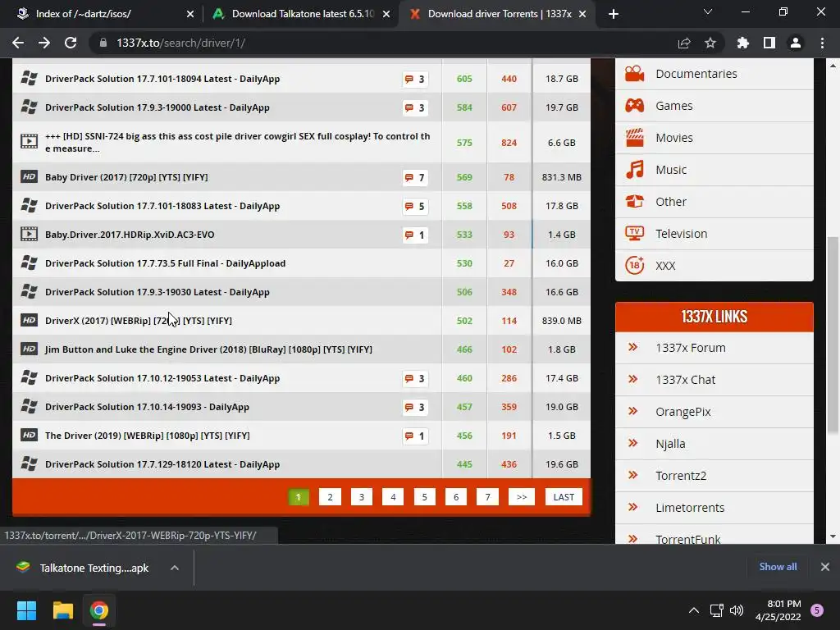Close the Download Talkatone tab
This screenshot has height=630, width=840.
[x=386, y=14]
